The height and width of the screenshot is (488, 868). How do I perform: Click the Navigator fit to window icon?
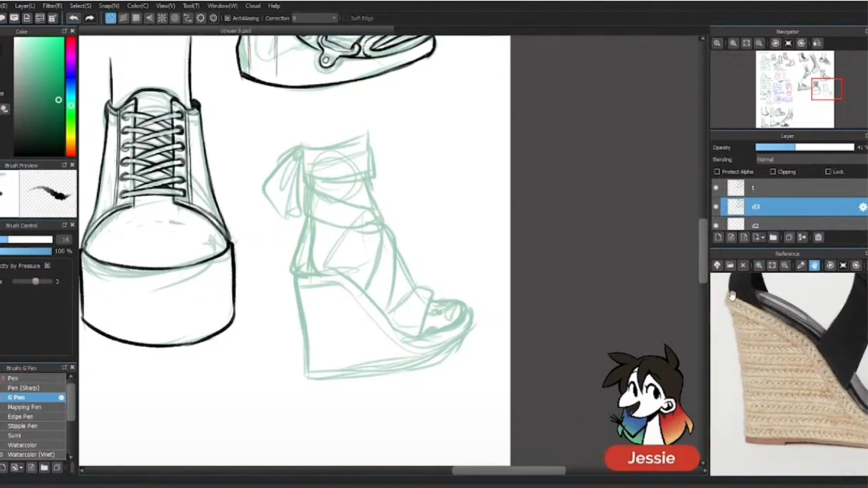point(747,43)
